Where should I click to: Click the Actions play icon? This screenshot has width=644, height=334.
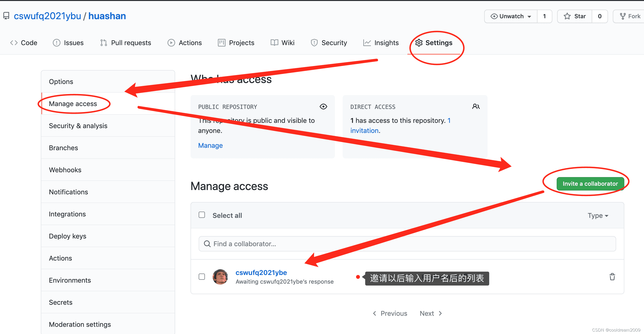(x=171, y=43)
